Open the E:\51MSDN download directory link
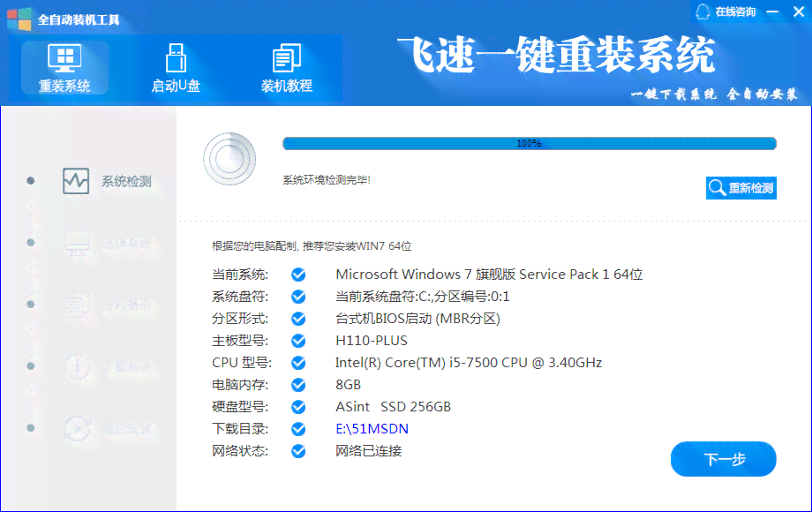Screen dimensions: 812x512 tap(372, 429)
